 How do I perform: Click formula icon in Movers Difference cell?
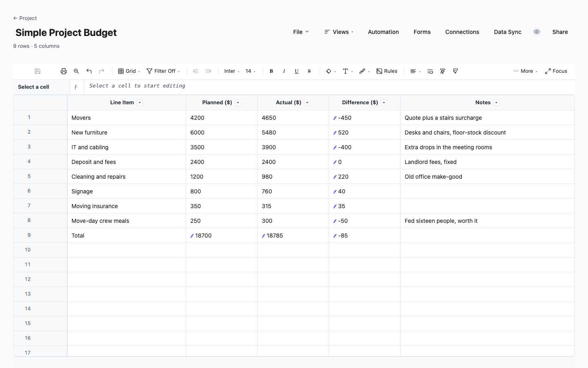335,118
